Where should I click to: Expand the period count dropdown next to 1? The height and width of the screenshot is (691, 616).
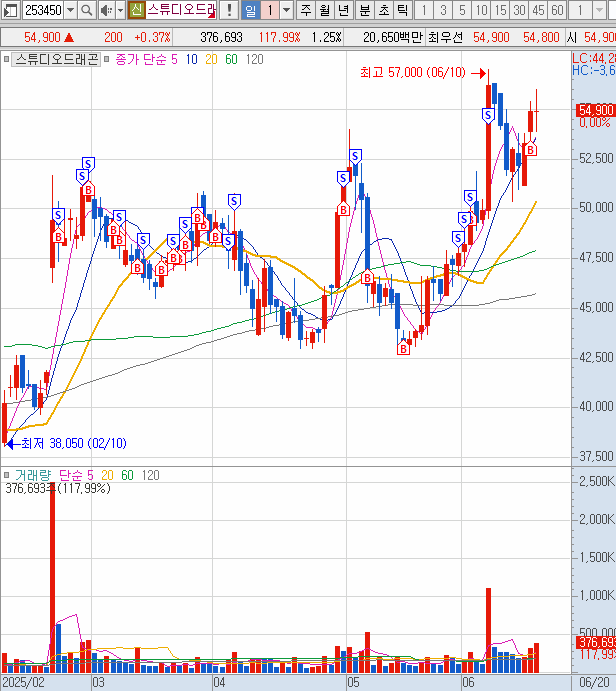tap(287, 11)
